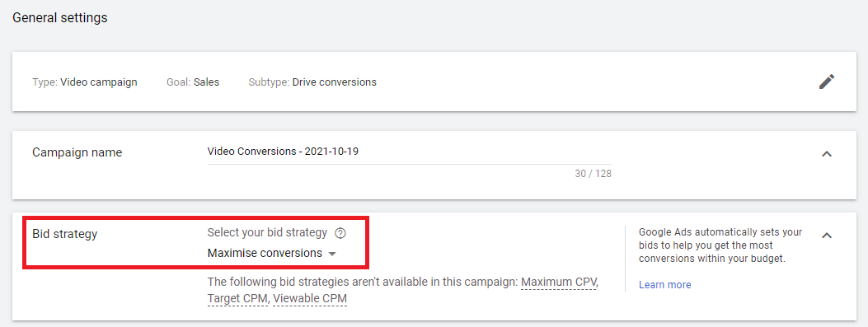Open the Maximise conversions dropdown
868x327 pixels.
point(272,254)
